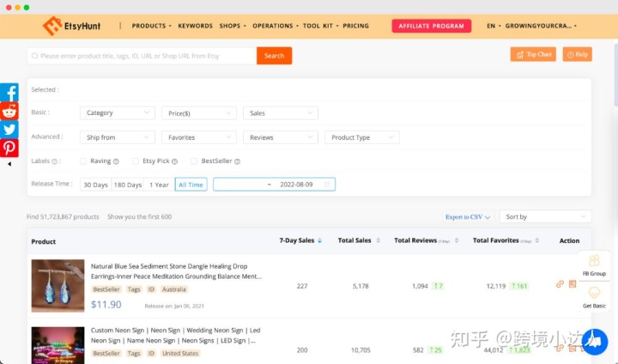Select the All Time release option
This screenshot has height=364, width=618.
click(191, 185)
